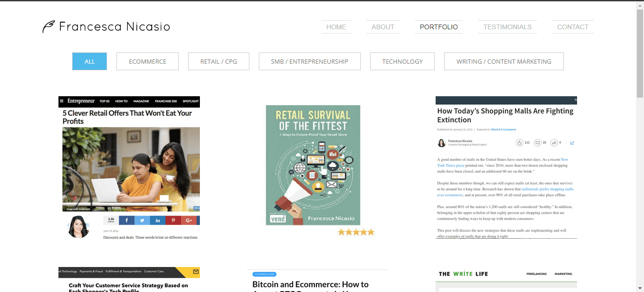Switch to the TESTIMONIALS tab
The height and width of the screenshot is (292, 644).
pyautogui.click(x=507, y=27)
